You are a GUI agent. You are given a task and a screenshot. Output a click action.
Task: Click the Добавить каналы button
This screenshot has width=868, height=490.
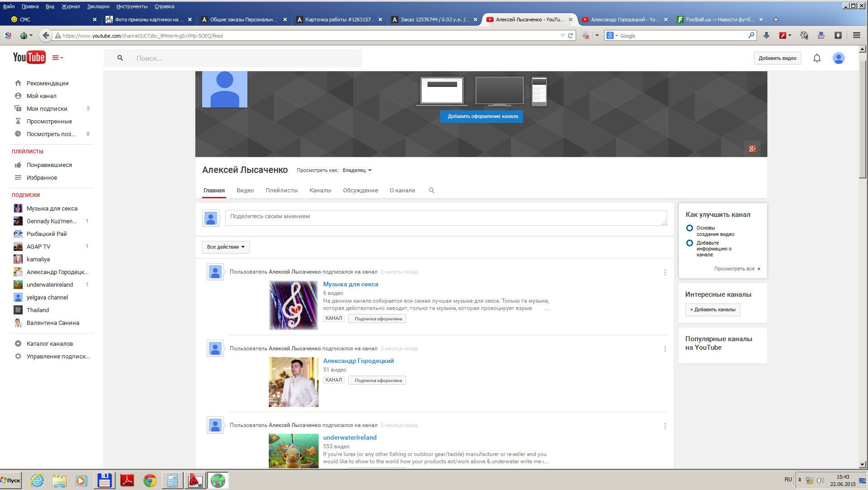click(x=713, y=310)
